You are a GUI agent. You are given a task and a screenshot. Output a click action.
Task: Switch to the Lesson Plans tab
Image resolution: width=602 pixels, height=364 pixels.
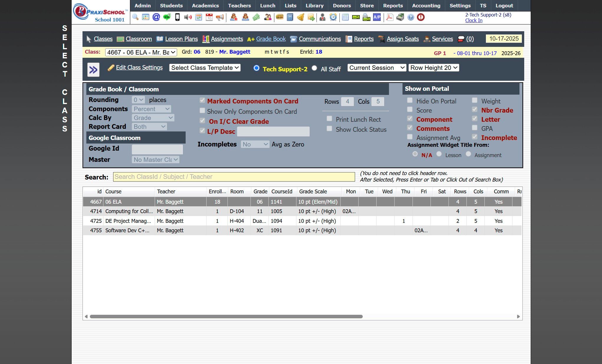coord(181,39)
